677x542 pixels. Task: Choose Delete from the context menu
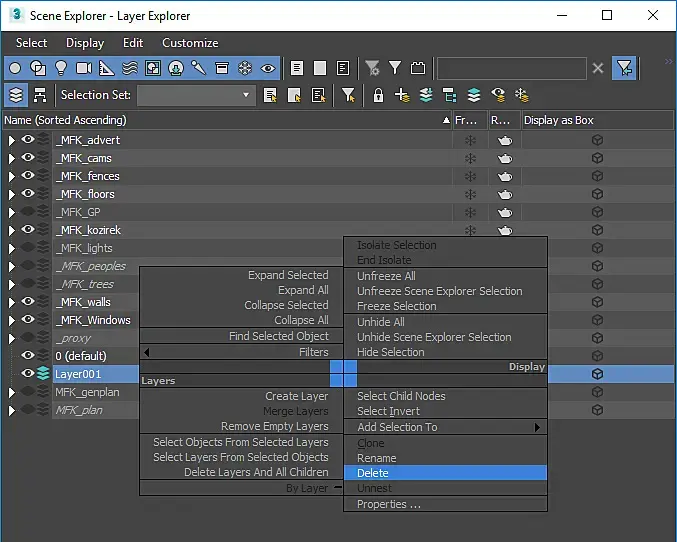[373, 473]
